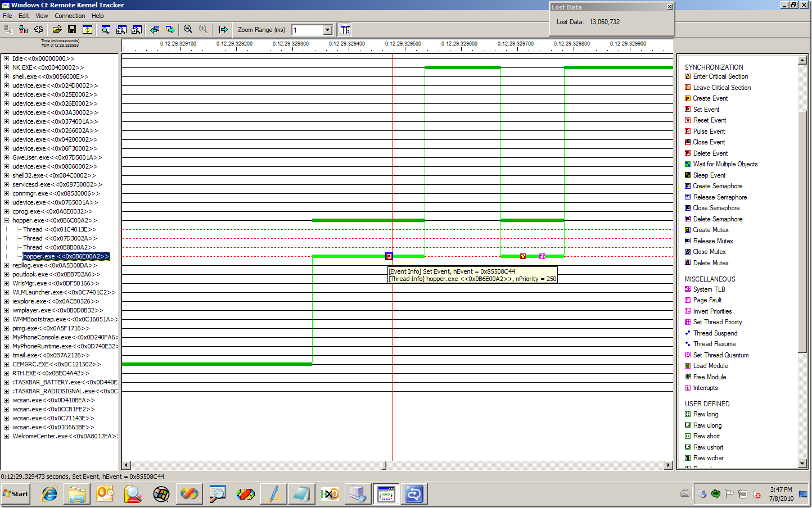Open the File menu
Screen dimensions: 812x508
tap(7, 16)
